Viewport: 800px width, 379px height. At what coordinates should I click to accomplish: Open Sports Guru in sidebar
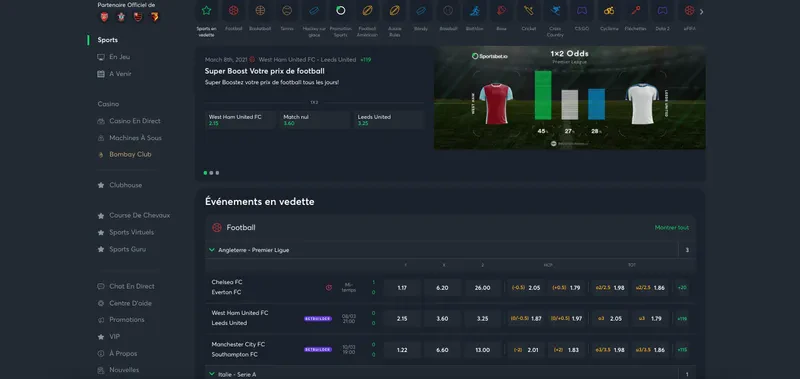tap(127, 249)
